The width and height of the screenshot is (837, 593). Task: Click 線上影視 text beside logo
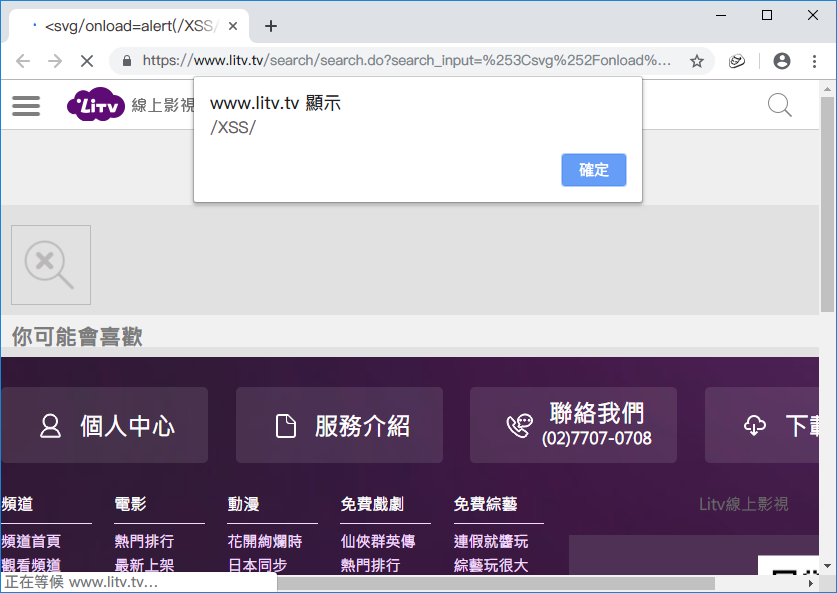pos(163,105)
